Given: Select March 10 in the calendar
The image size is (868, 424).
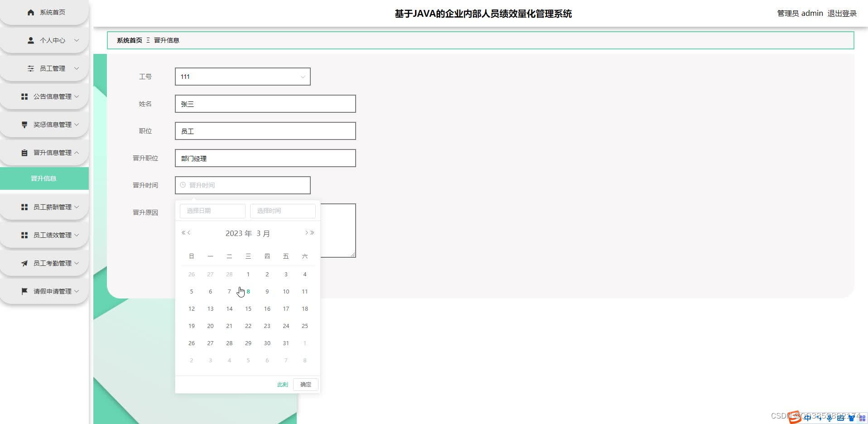Looking at the screenshot, I should pos(286,292).
